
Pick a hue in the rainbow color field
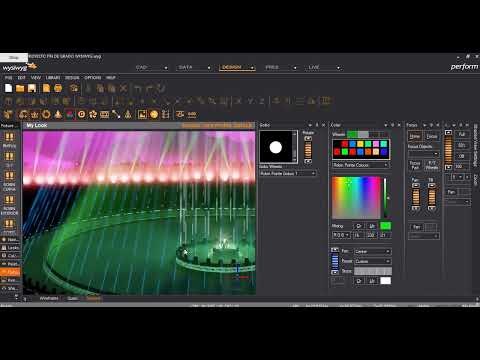click(356, 198)
